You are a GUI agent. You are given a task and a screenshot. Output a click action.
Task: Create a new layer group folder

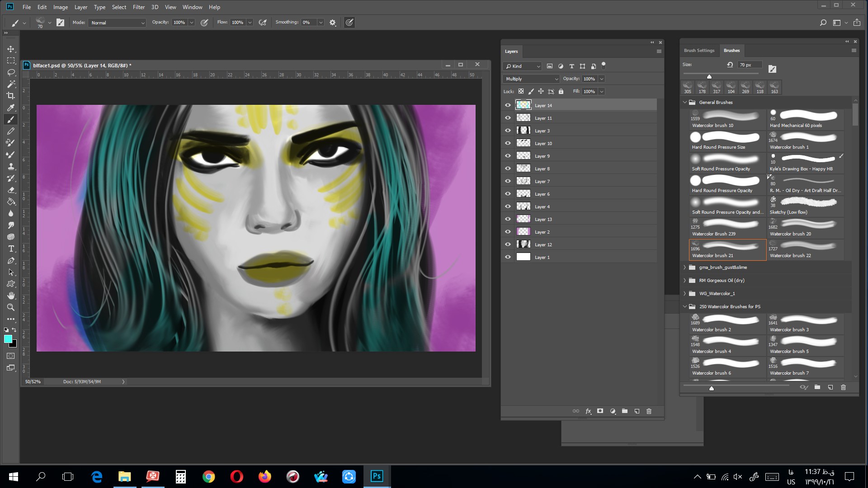coord(625,411)
